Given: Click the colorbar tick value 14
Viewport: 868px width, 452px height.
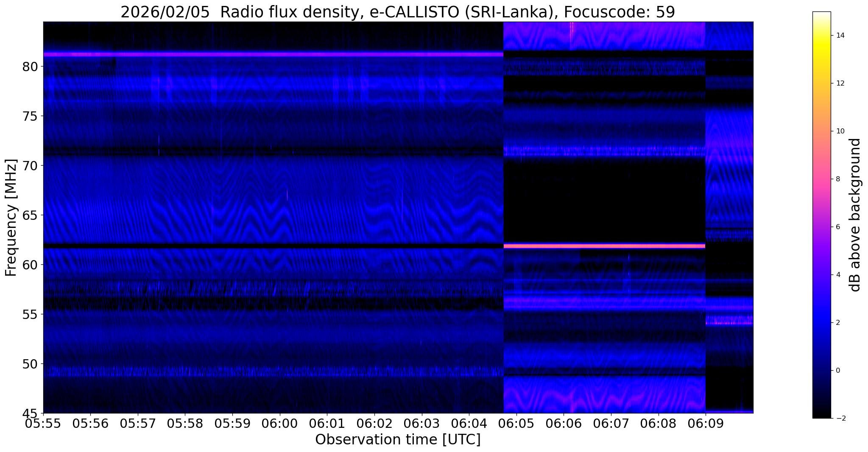Looking at the screenshot, I should click(x=839, y=35).
